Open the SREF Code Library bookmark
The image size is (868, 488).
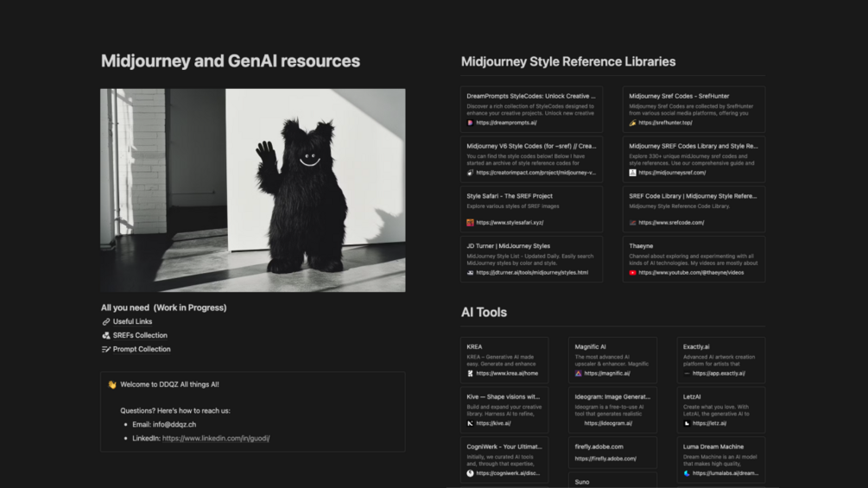pos(694,209)
